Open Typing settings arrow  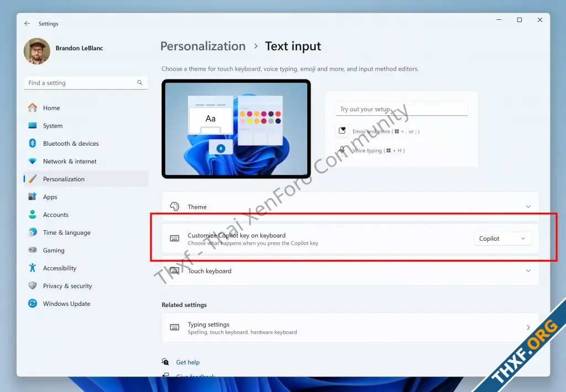click(528, 327)
